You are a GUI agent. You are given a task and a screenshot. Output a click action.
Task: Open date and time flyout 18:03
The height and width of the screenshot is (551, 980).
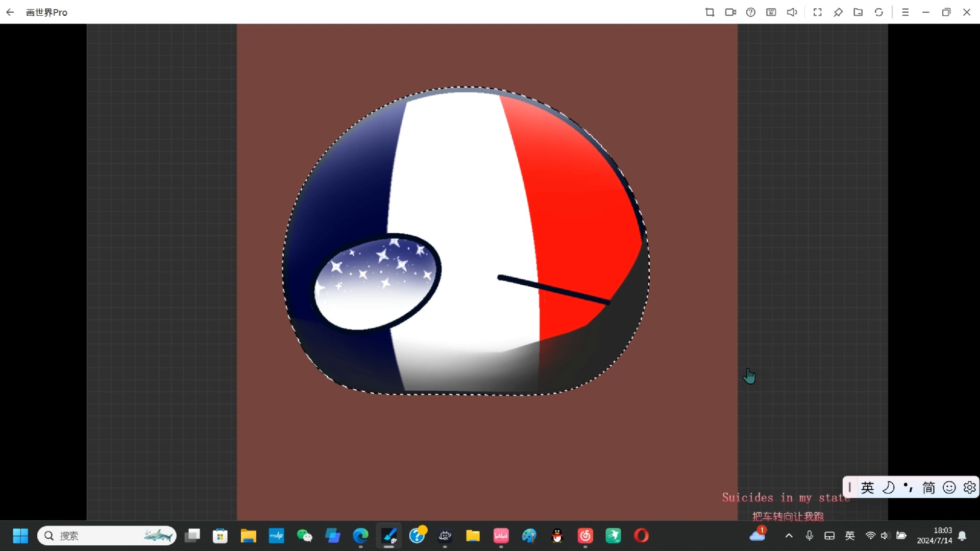934,536
